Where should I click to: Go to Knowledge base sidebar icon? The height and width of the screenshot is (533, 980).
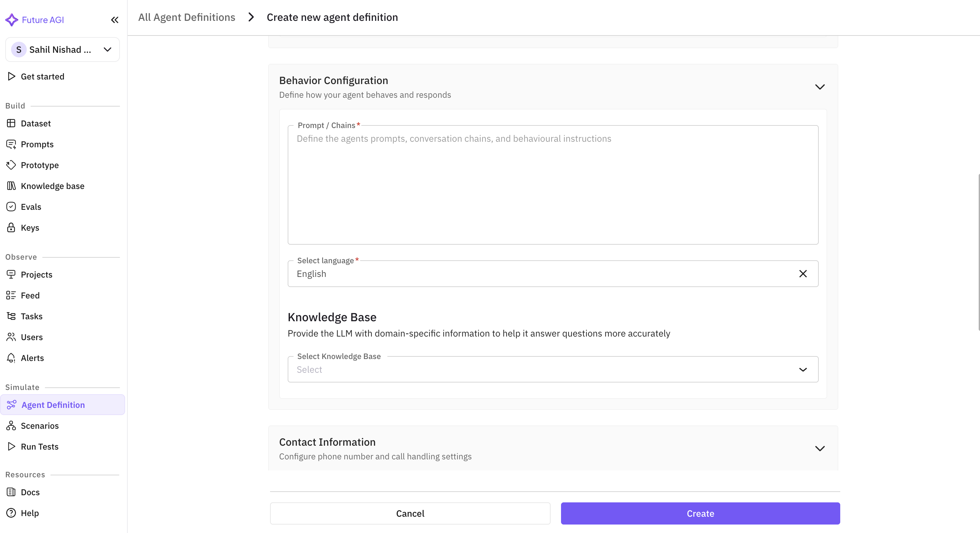click(x=11, y=186)
